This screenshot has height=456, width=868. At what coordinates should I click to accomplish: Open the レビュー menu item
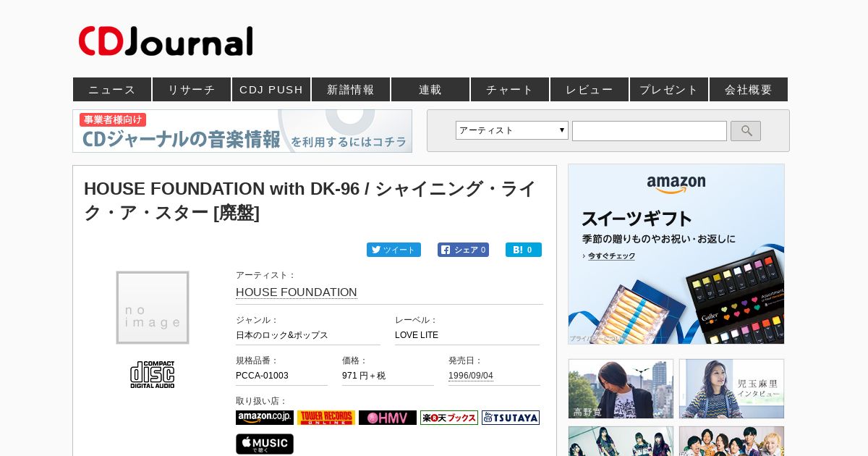click(x=590, y=90)
